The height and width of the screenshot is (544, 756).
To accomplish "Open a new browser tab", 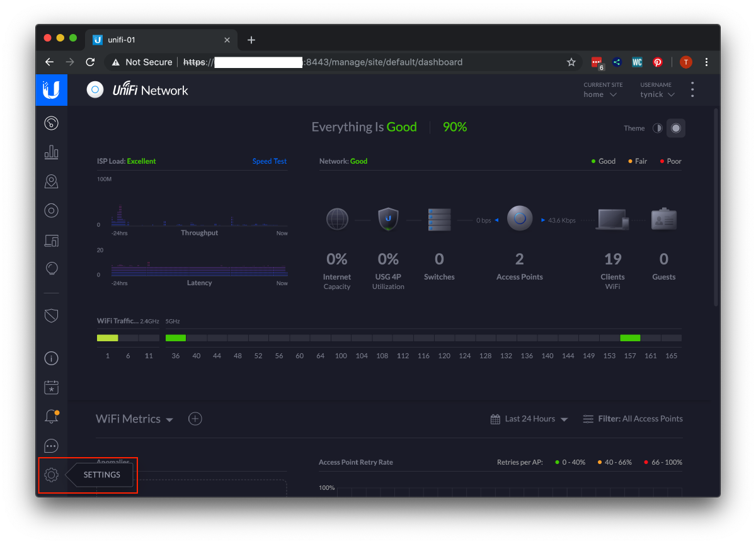I will pos(251,40).
